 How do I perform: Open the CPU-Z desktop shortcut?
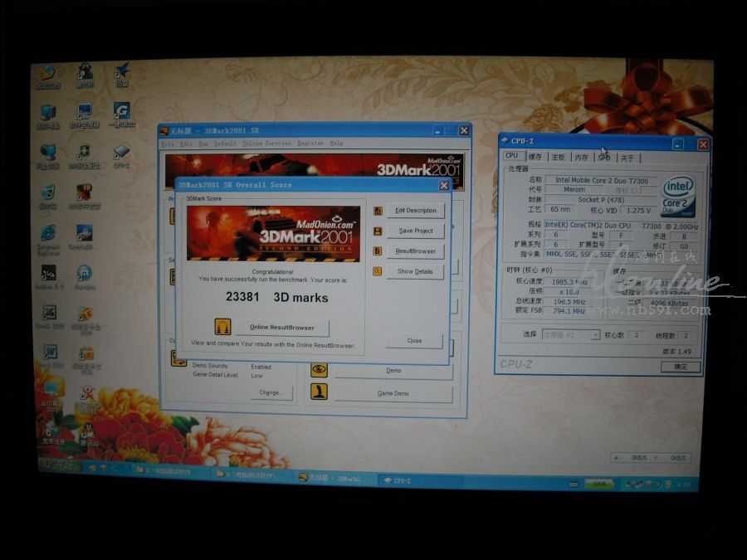[x=121, y=155]
